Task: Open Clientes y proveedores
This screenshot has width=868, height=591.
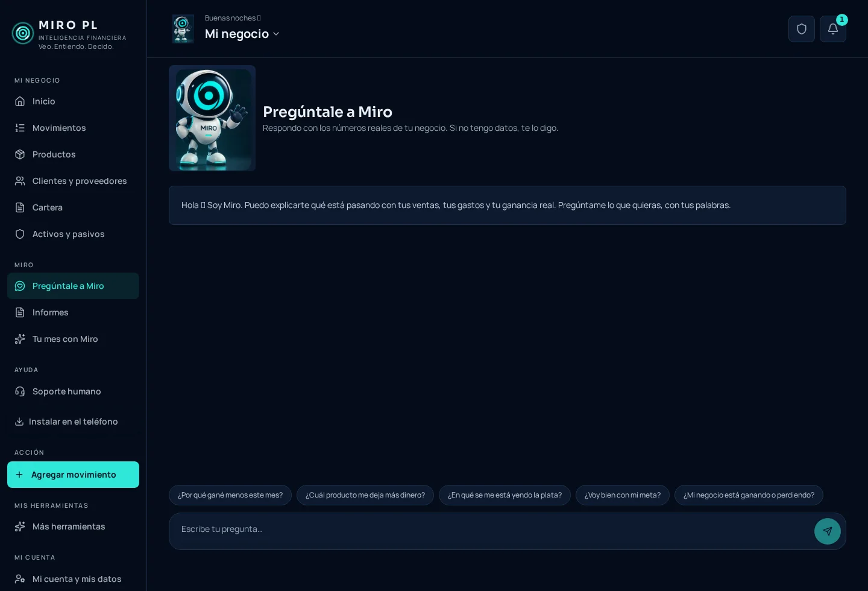Action: 73,181
